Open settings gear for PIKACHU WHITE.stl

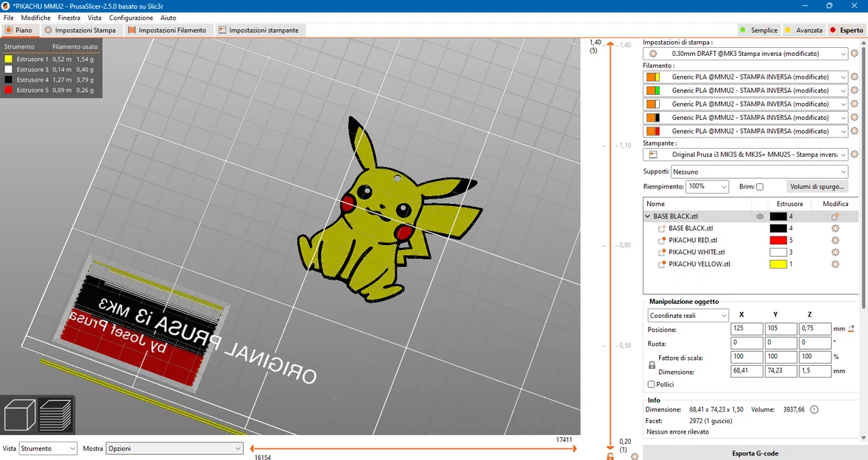(835, 252)
